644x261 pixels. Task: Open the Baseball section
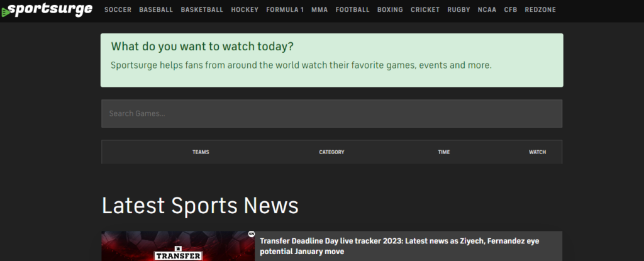156,10
